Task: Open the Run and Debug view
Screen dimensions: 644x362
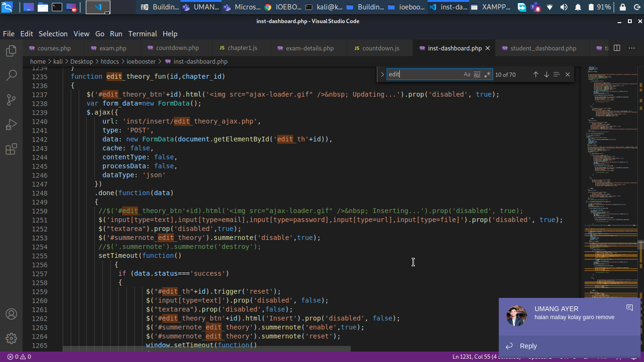Action: tap(11, 124)
